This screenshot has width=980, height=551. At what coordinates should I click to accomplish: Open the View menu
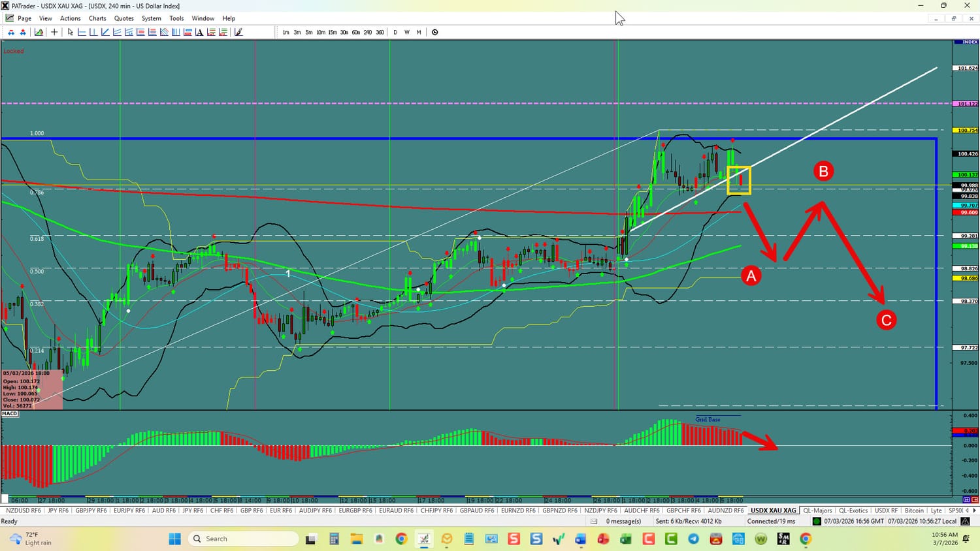(x=46, y=18)
